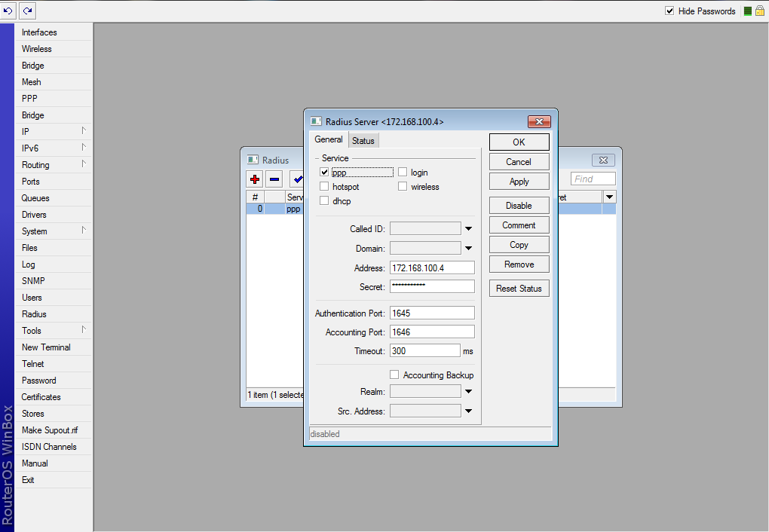Click the redo arrow icon
This screenshot has height=532, width=769.
[x=27, y=11]
